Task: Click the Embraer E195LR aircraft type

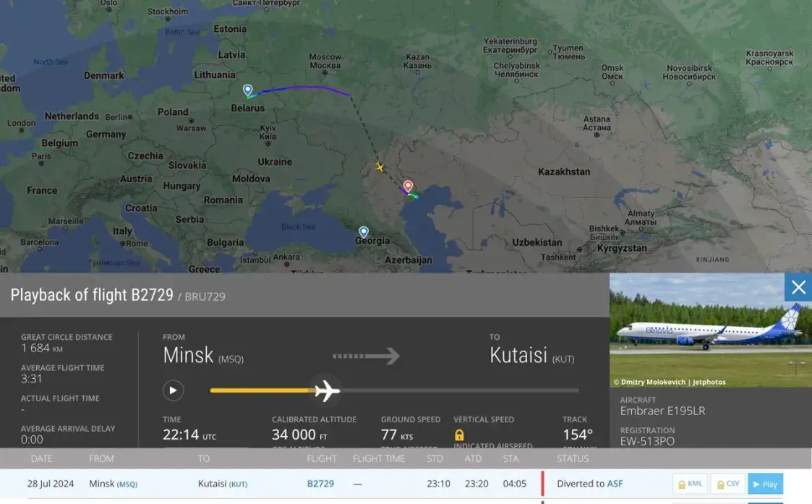Action: 662,411
